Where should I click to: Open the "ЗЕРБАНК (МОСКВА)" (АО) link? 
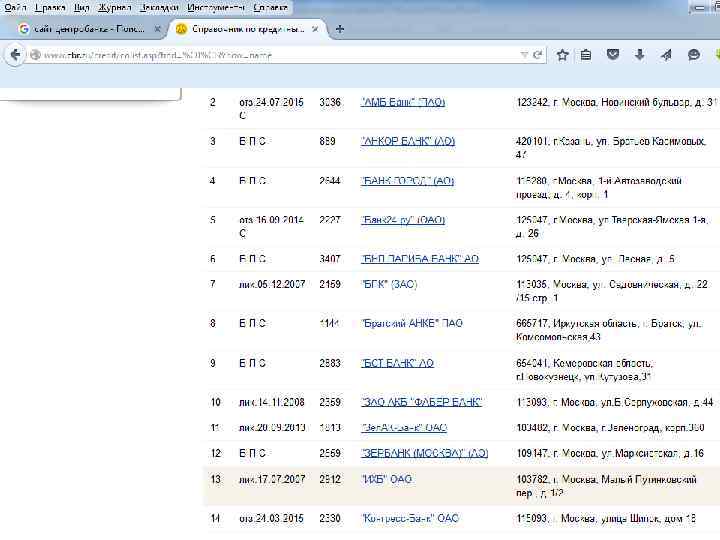[425, 453]
